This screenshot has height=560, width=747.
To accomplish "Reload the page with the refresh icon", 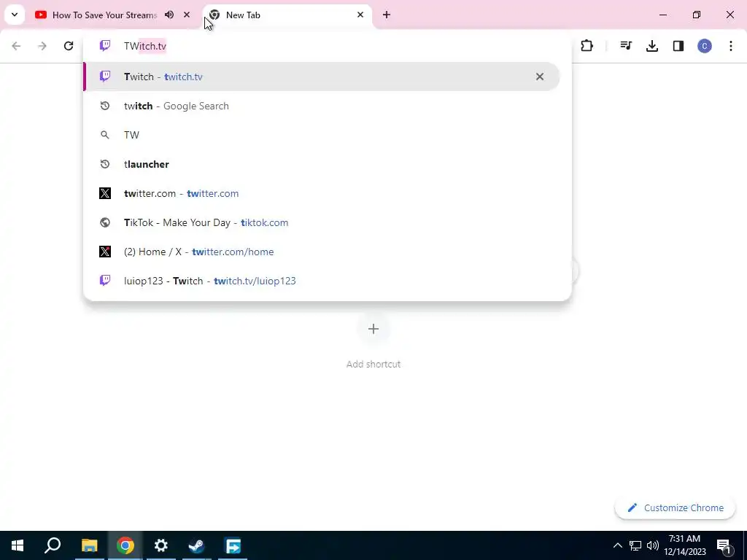I will (69, 46).
